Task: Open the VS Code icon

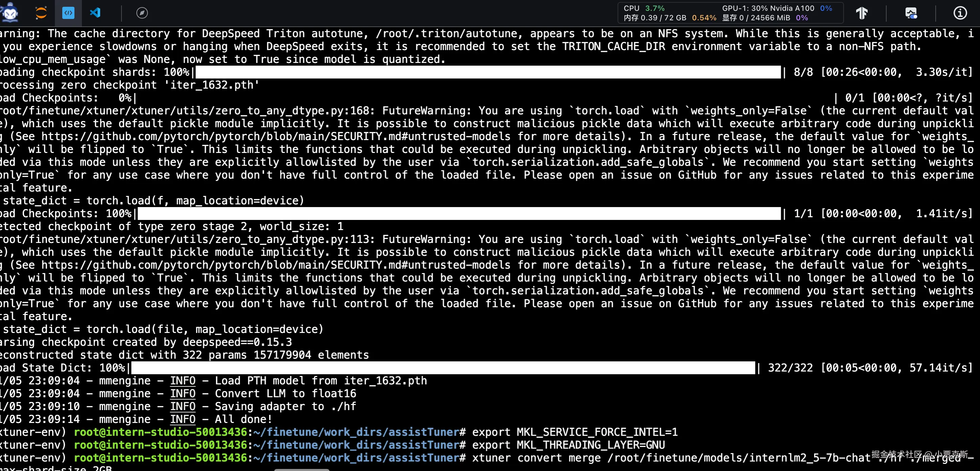Action: (95, 13)
